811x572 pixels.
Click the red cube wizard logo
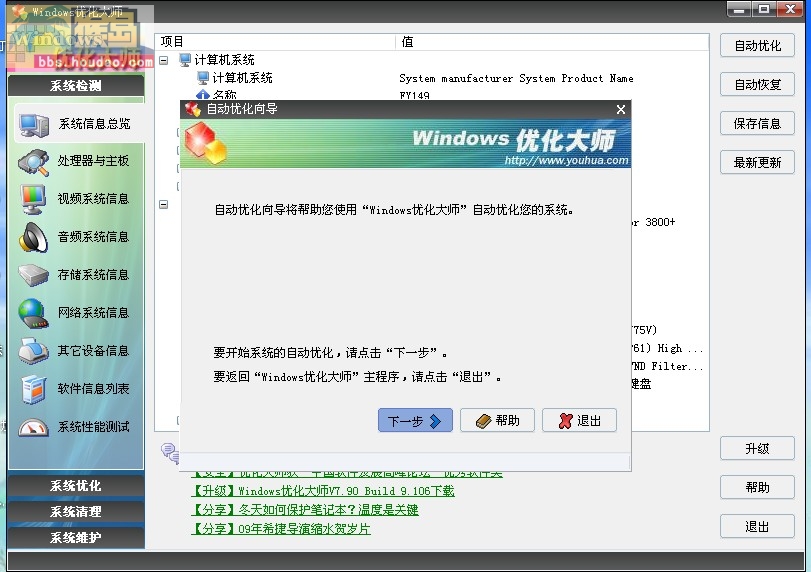pyautogui.click(x=205, y=143)
